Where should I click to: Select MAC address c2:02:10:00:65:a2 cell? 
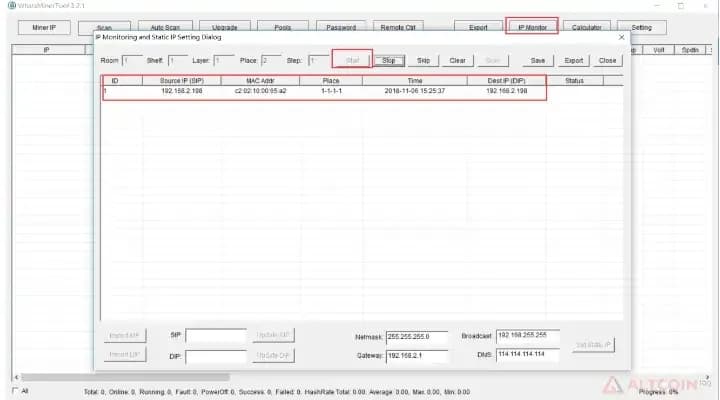[x=260, y=91]
